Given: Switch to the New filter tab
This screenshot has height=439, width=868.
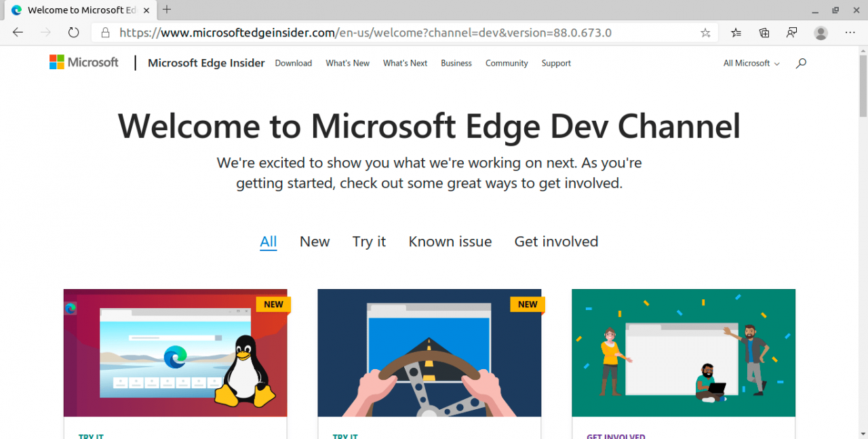Looking at the screenshot, I should [314, 242].
